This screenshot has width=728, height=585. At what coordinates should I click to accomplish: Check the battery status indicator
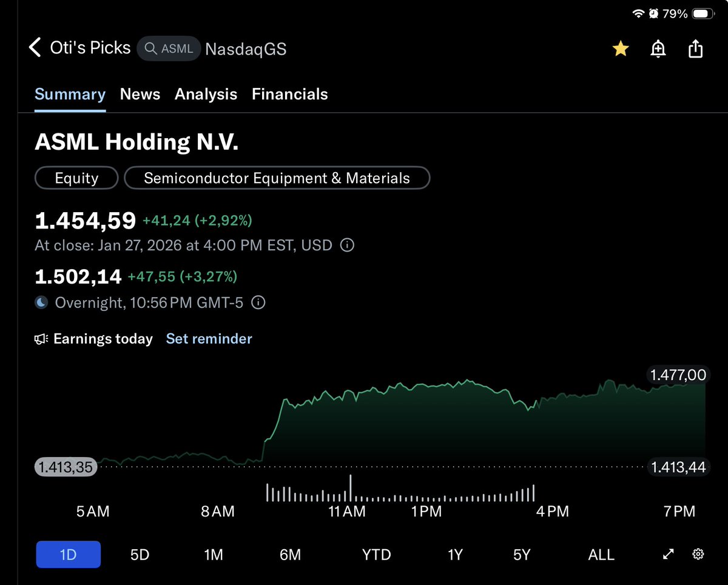[702, 13]
